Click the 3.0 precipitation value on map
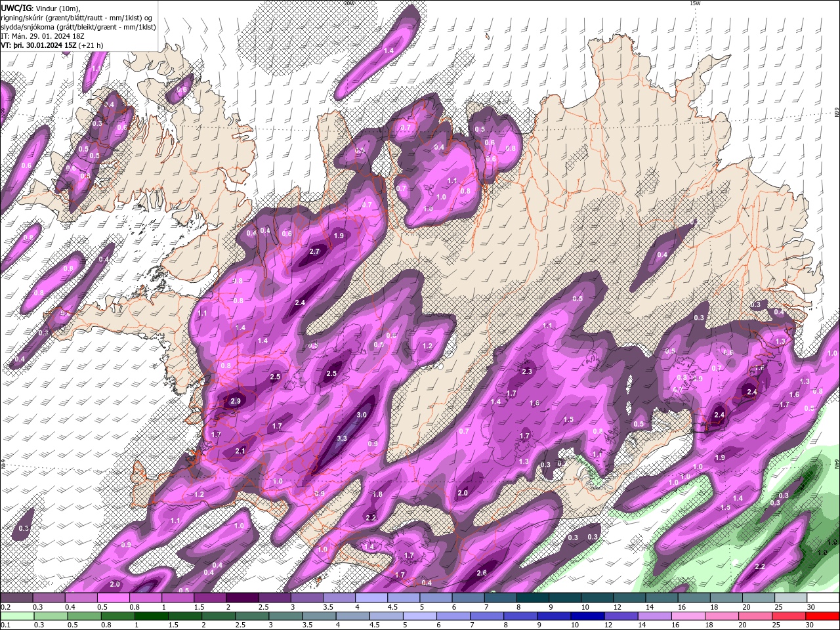The width and height of the screenshot is (840, 630). 362,415
